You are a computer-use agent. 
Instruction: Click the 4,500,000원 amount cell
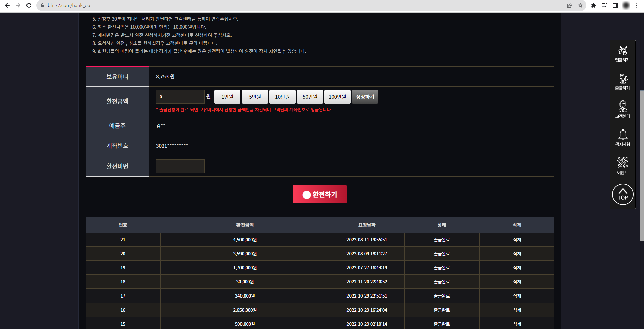(245, 240)
